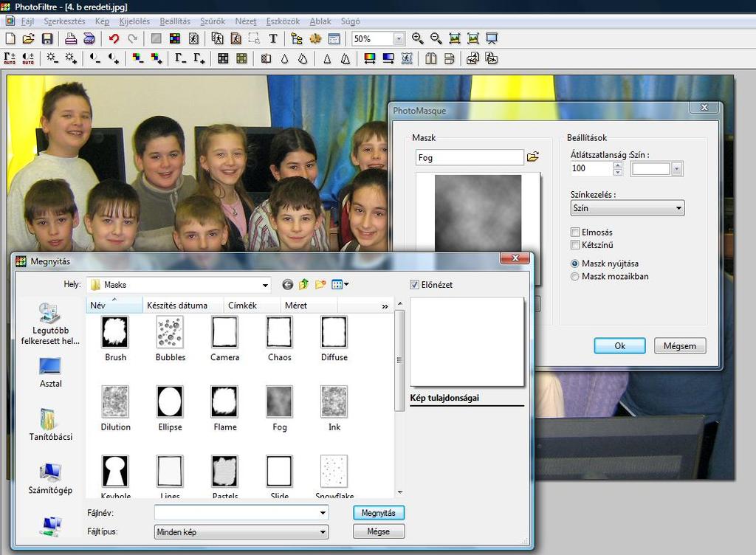This screenshot has height=555, width=756.
Task: Increase brightness with sun plus icon
Action: pos(71,59)
